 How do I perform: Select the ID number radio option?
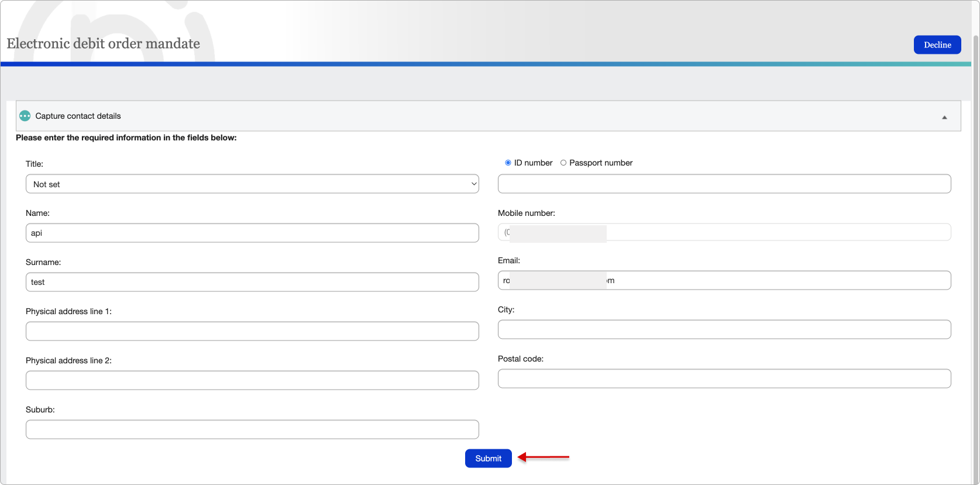click(x=508, y=163)
